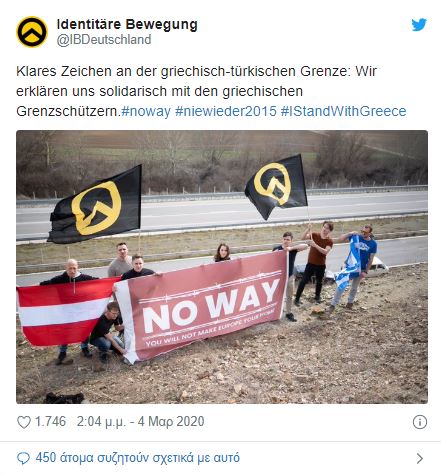Image resolution: width=441 pixels, height=475 pixels.
Task: Click the Identitäre Bewegung profile avatar
Action: [x=32, y=32]
